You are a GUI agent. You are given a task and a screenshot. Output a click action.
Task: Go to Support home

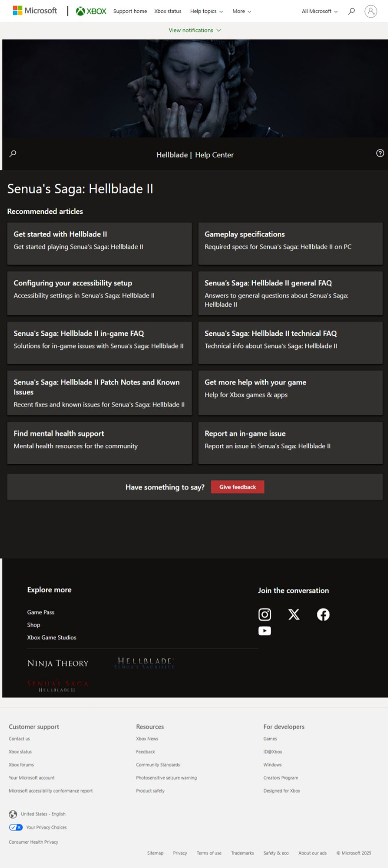[x=130, y=11]
